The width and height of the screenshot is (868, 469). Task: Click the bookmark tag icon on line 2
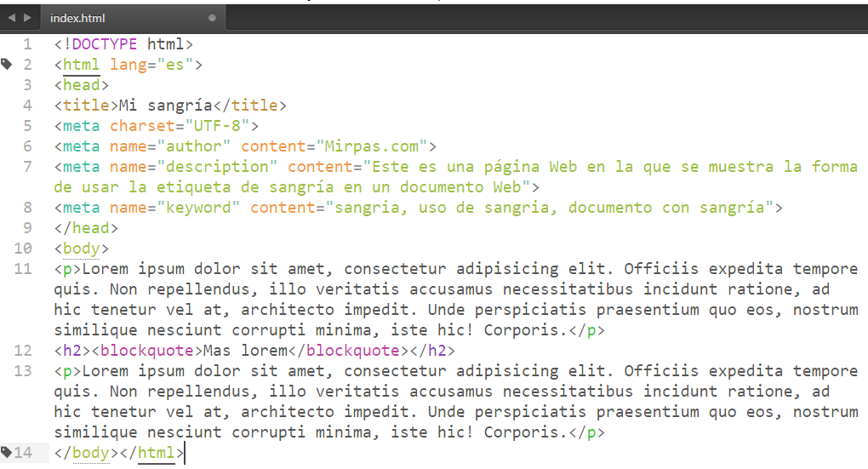click(7, 64)
